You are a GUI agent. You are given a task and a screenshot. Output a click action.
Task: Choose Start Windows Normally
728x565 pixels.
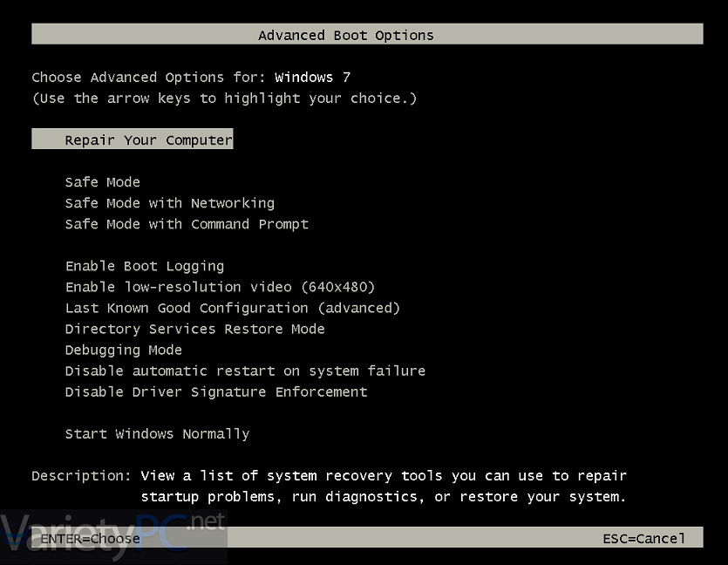(158, 433)
